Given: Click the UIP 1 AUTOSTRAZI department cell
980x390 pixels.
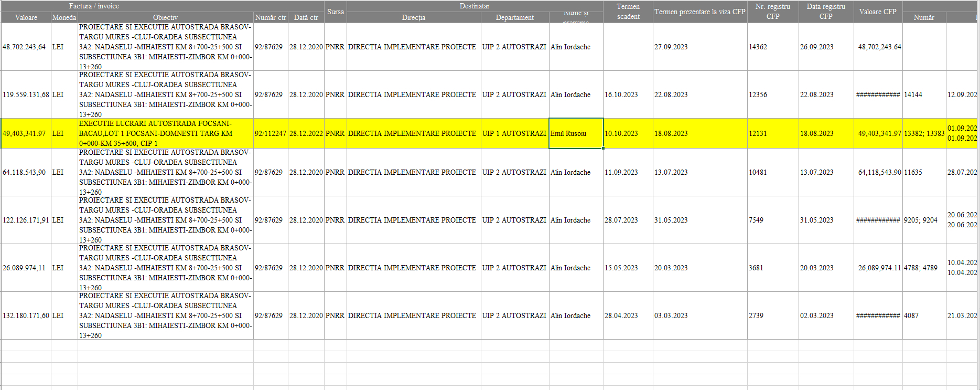Looking at the screenshot, I should [x=514, y=133].
